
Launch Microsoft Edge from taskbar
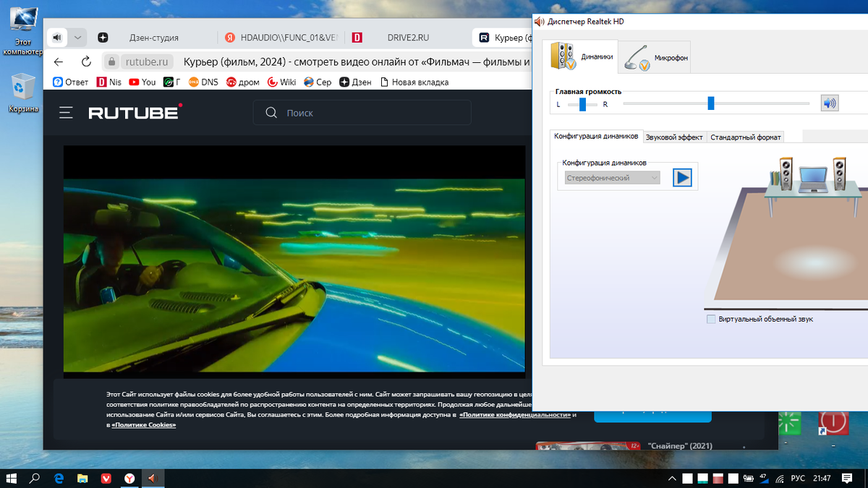click(x=59, y=478)
